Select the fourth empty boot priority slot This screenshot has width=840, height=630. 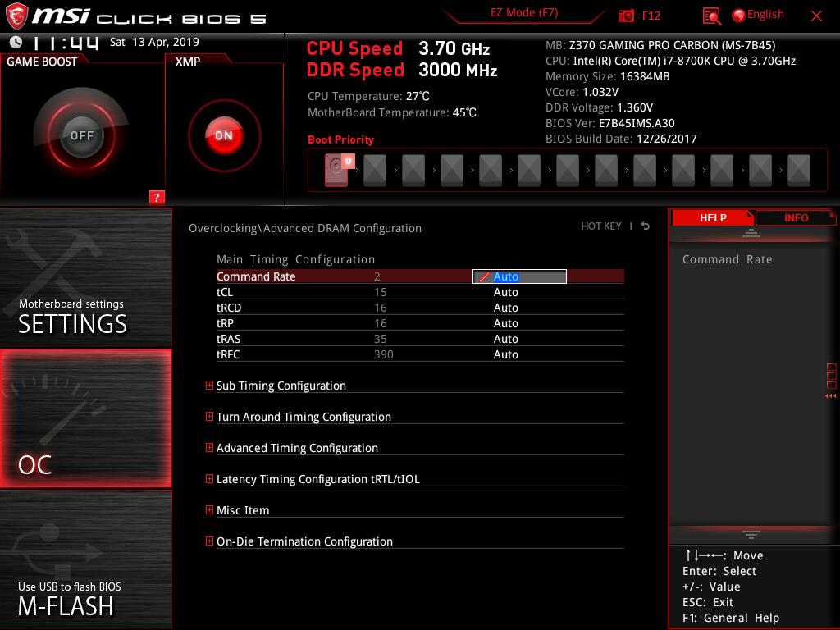[x=491, y=171]
